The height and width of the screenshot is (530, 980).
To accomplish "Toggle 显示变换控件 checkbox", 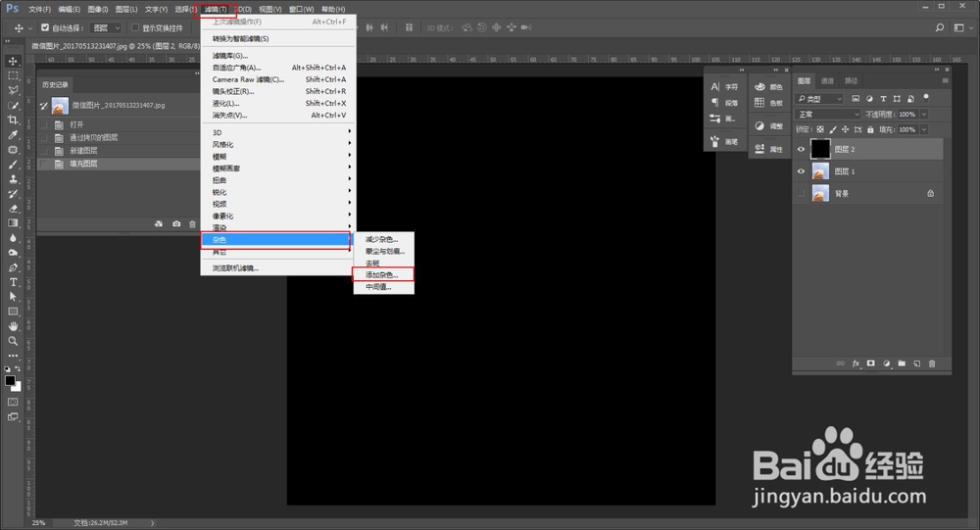I will 135,27.
